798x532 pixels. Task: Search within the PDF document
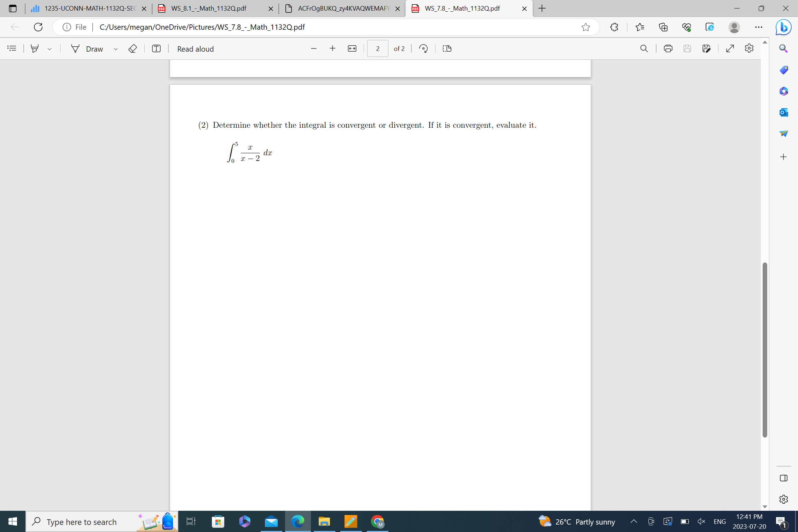643,48
